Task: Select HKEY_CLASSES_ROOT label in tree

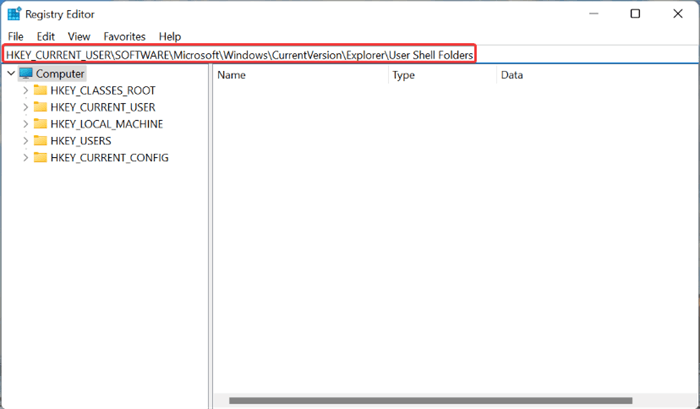Action: pos(103,91)
